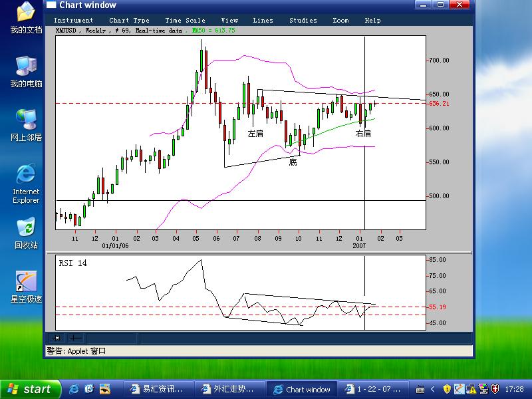Click the red shield tray icon with white cross
The width and height of the screenshot is (532, 399).
pos(495,389)
